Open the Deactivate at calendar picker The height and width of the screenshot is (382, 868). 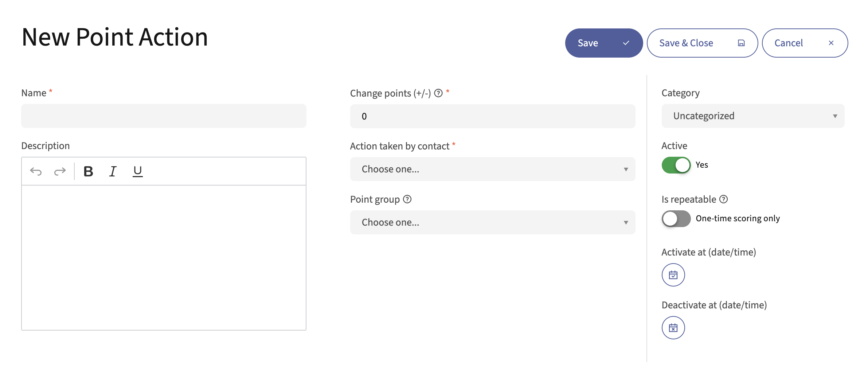[x=673, y=328]
